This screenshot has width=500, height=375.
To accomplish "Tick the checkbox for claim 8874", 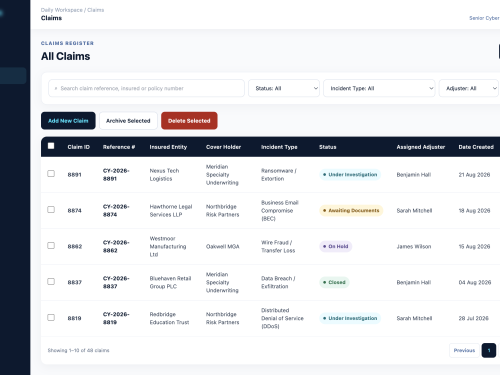I will pyautogui.click(x=51, y=210).
